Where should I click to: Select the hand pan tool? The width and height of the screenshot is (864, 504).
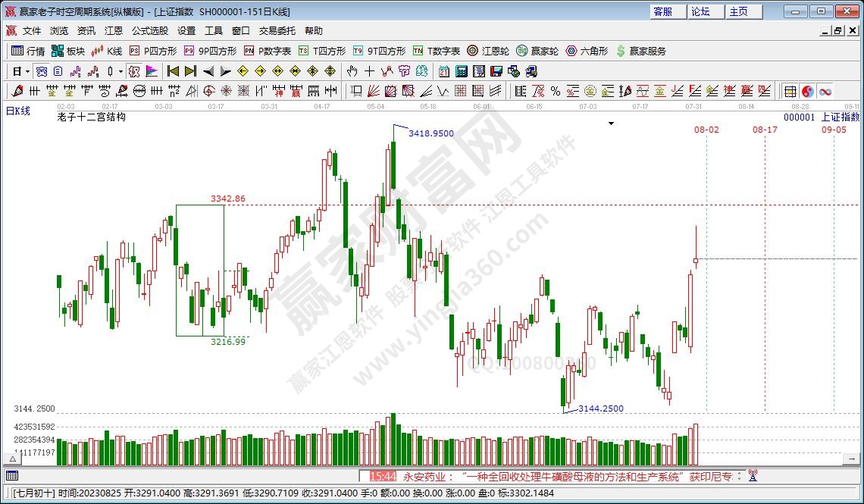point(352,71)
